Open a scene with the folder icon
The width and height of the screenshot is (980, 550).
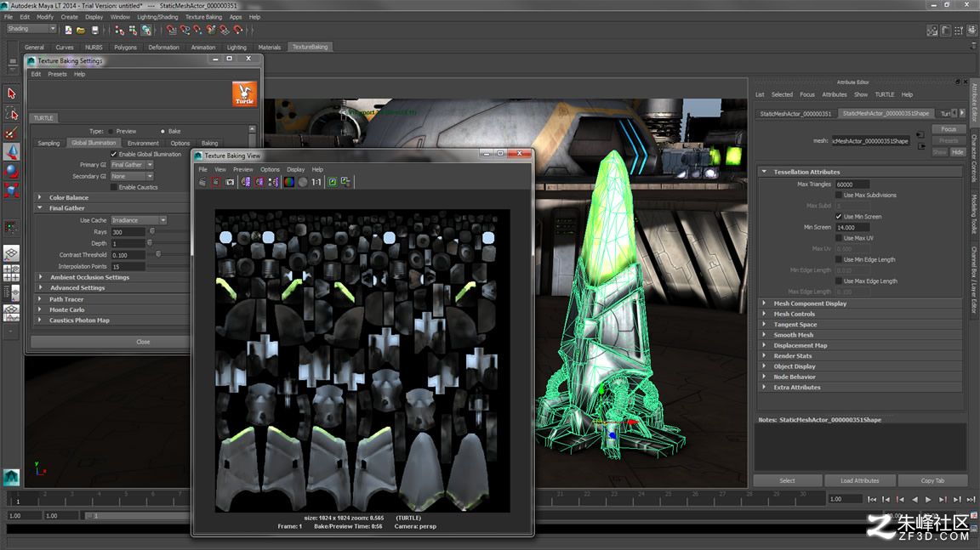[x=82, y=30]
